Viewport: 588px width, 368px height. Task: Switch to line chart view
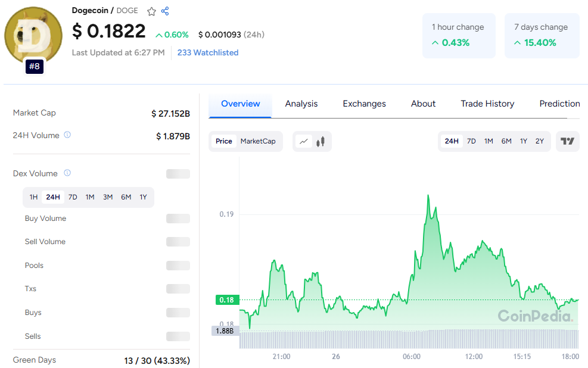tap(304, 141)
